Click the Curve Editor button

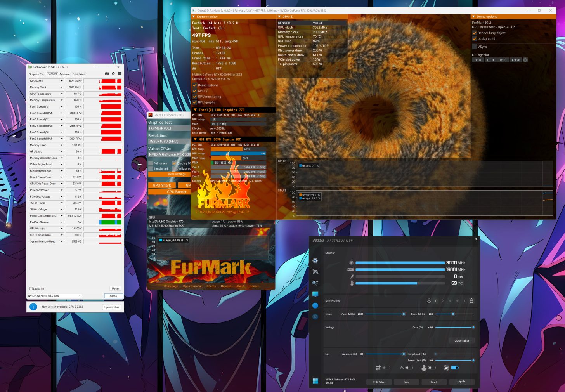461,341
